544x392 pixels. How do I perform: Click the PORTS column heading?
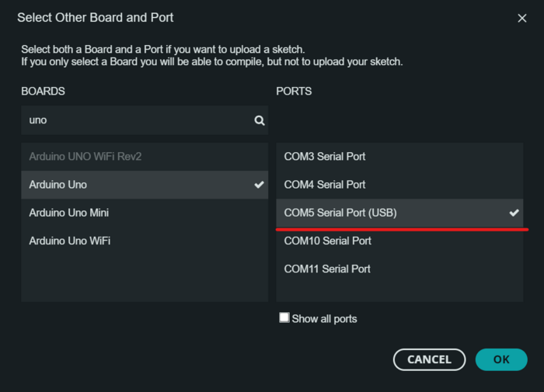click(x=294, y=92)
